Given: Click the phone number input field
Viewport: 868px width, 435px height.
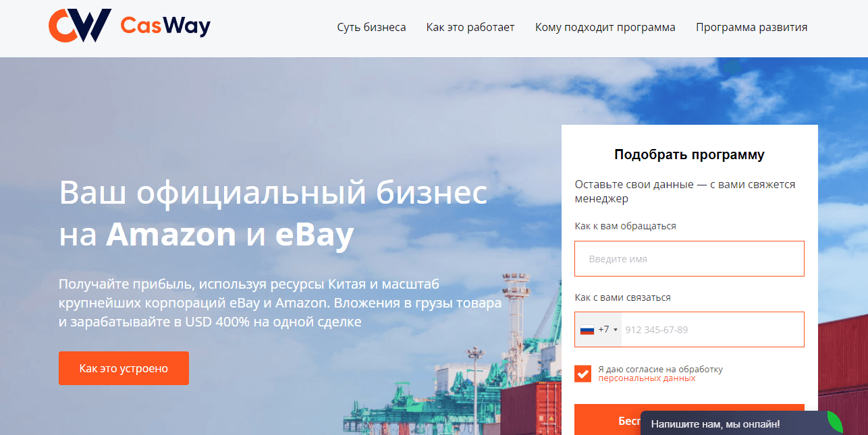Looking at the screenshot, I should tap(712, 329).
